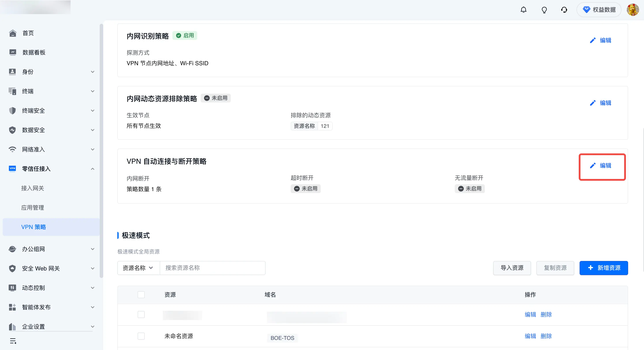Edit the 内网动态资源排除策略 section
Screen dimensions: 644x350
601,103
